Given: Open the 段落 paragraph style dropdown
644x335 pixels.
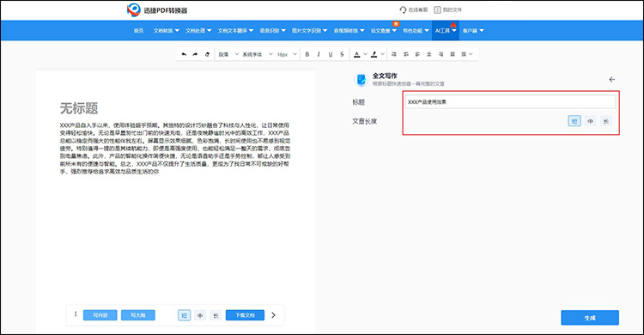Looking at the screenshot, I should (228, 54).
